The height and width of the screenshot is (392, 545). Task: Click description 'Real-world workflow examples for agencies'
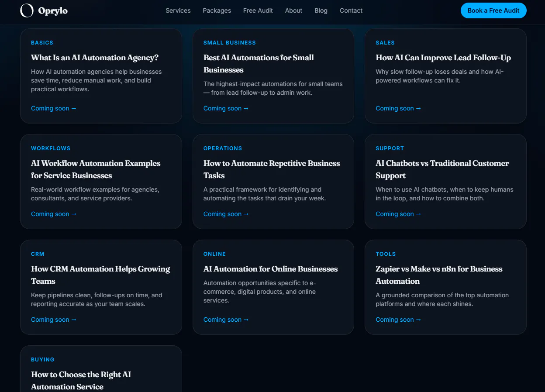[95, 194]
